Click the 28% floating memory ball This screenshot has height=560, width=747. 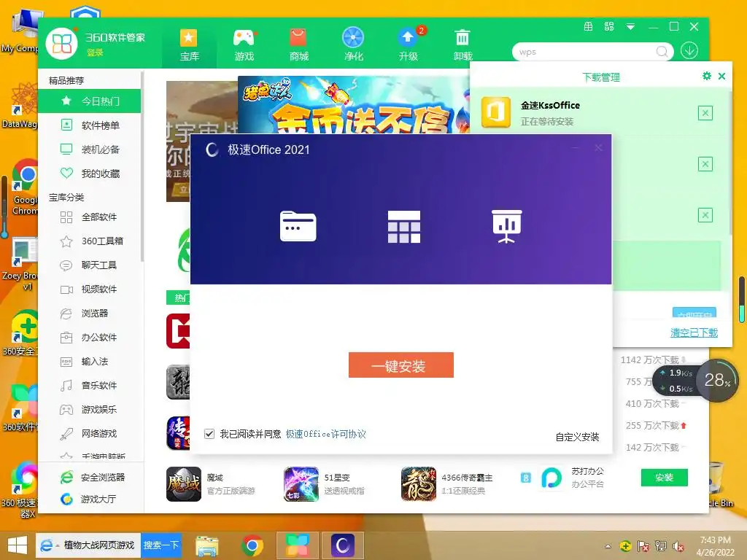pos(717,381)
